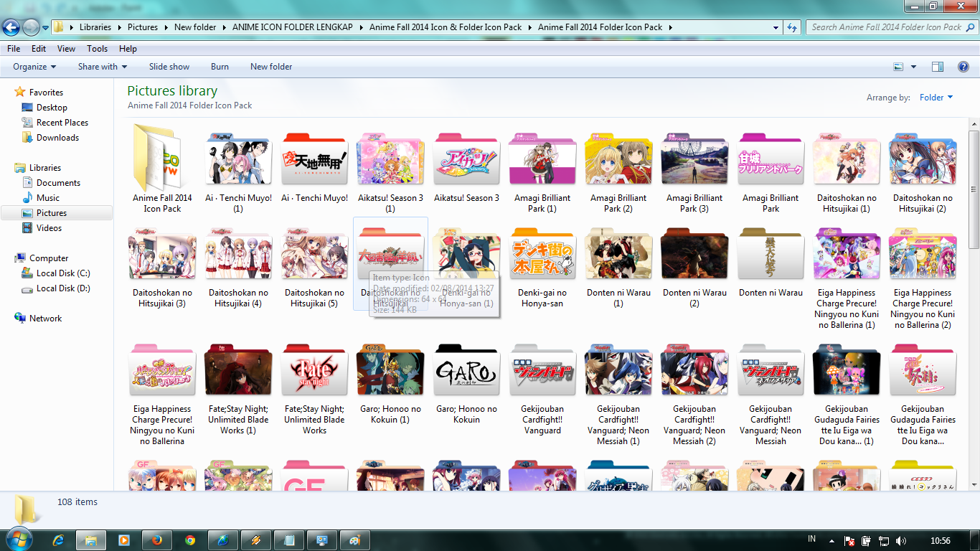The height and width of the screenshot is (551, 980).
Task: Click ANIME ICON FOLDER LENGKAP breadcrumb
Action: click(293, 27)
